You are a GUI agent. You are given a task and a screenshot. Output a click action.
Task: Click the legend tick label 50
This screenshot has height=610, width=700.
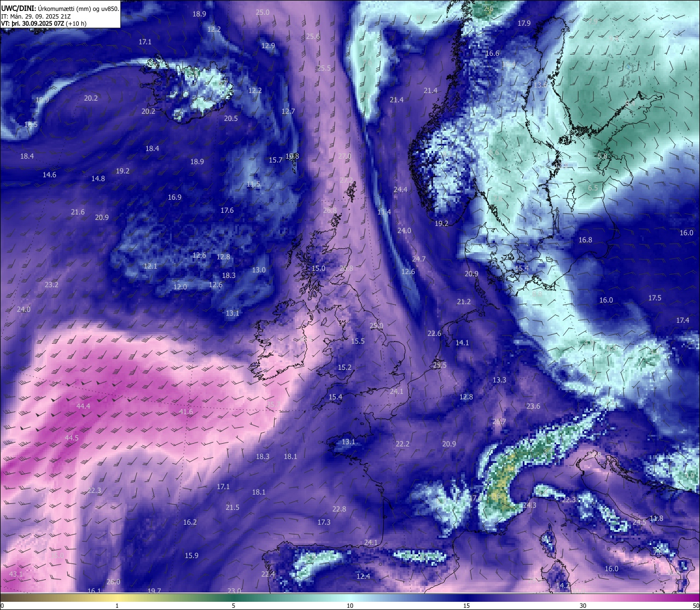[x=695, y=606]
